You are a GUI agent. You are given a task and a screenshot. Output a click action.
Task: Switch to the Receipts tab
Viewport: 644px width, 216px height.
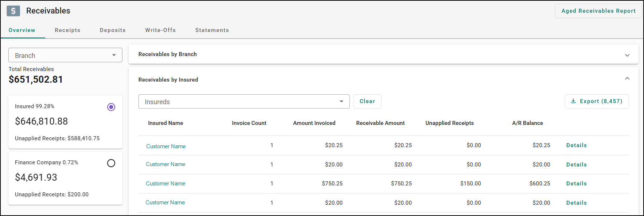(x=67, y=30)
